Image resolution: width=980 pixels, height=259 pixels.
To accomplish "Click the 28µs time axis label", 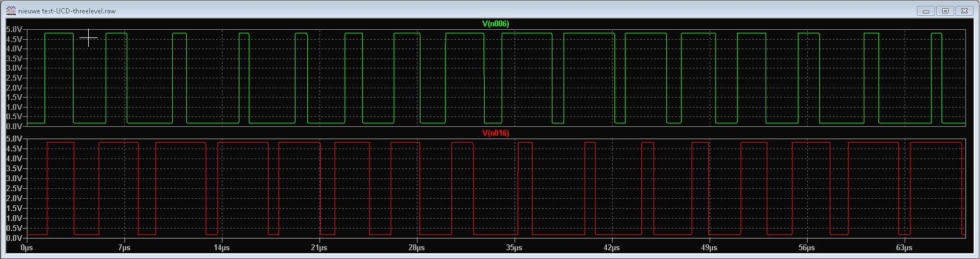I will (416, 248).
